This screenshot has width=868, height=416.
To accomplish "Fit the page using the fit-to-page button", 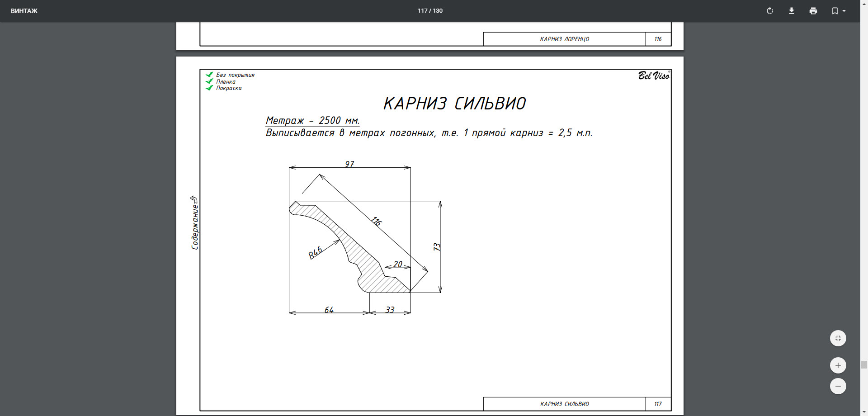I will tap(838, 338).
